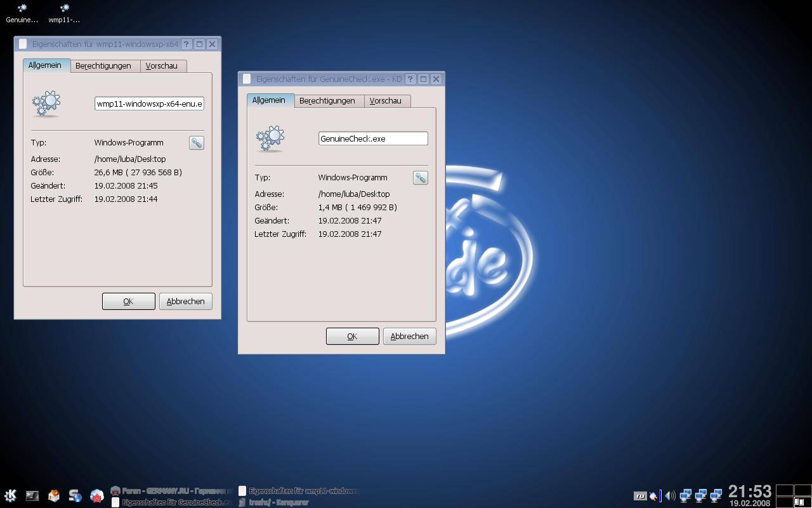
Task: Click Abbrechen in wmp11 properties dialog
Action: pyautogui.click(x=186, y=302)
